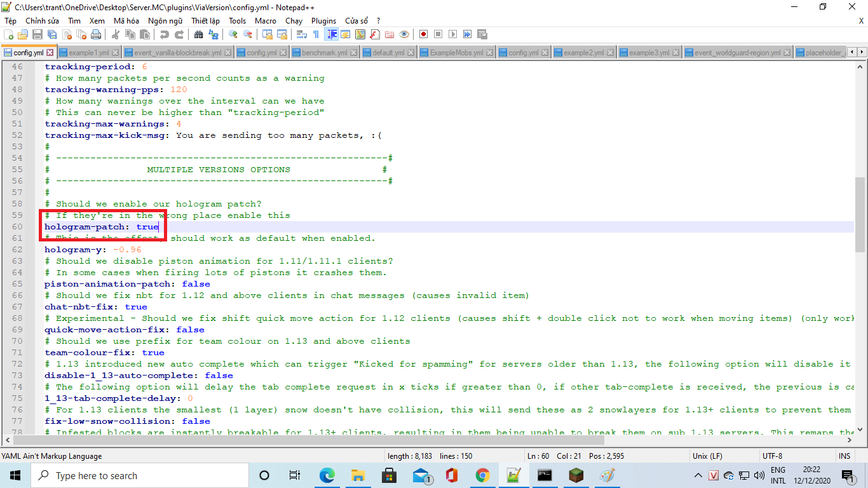This screenshot has height=488, width=868.
Task: Click the New file toolbar icon
Action: point(9,34)
